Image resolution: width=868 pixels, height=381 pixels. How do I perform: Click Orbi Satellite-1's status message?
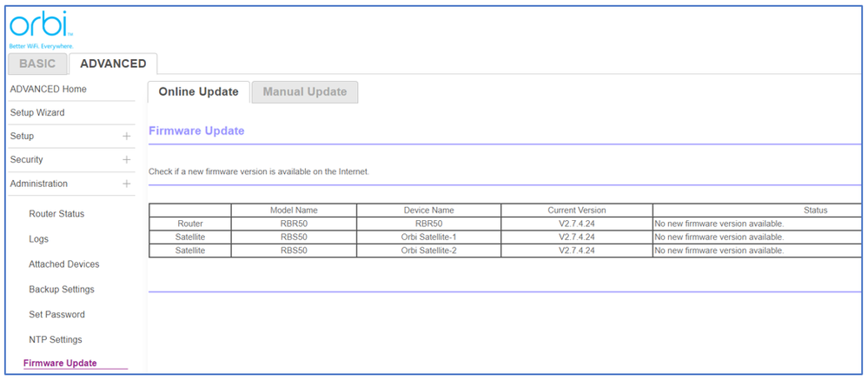[719, 237]
